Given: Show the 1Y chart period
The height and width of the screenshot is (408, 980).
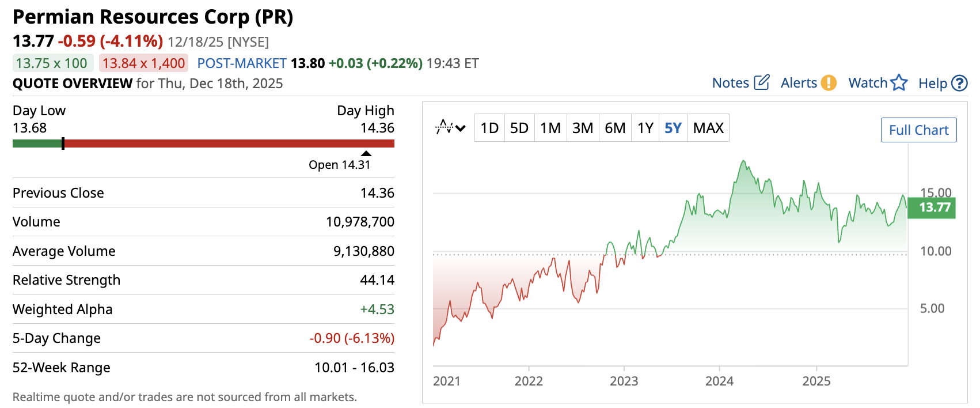Looking at the screenshot, I should click(x=645, y=128).
